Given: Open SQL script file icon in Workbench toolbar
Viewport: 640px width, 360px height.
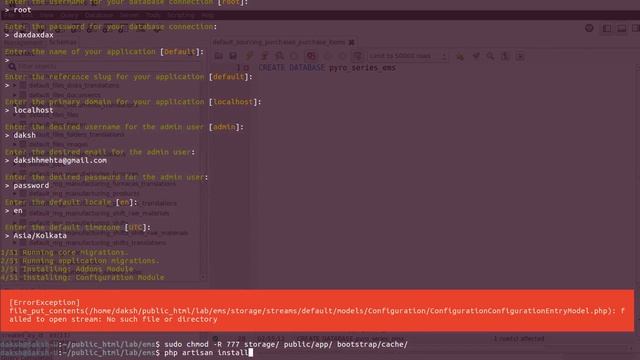Looking at the screenshot, I should 219,56.
